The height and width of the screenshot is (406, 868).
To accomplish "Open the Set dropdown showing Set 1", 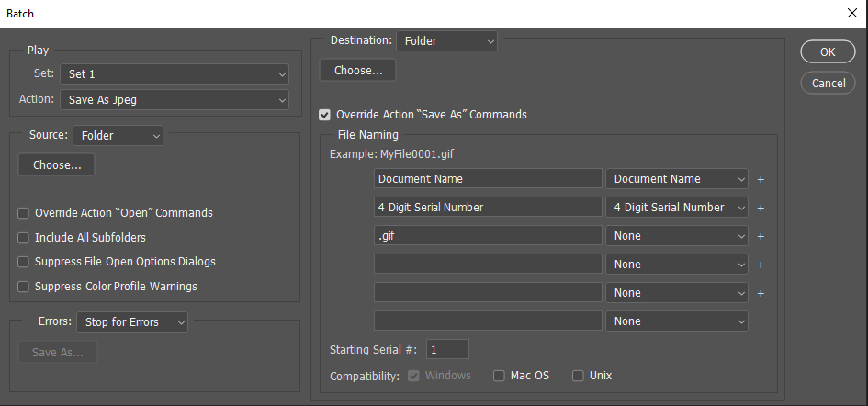I will tap(175, 74).
